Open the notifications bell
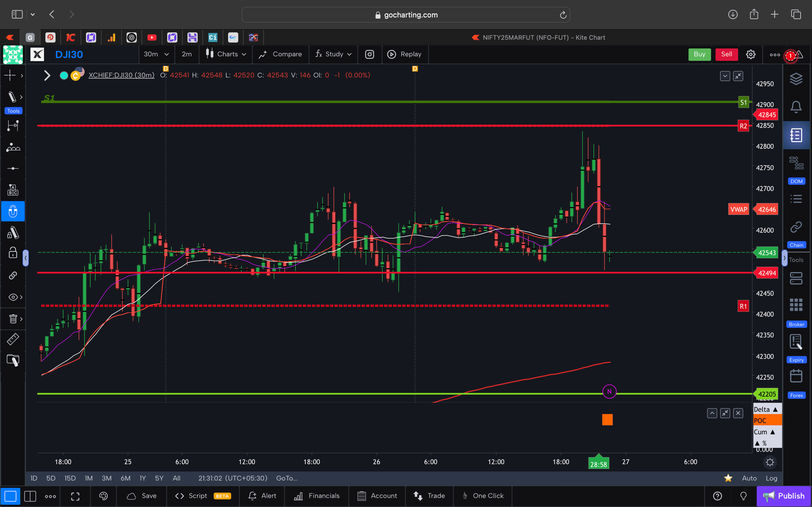 [796, 107]
